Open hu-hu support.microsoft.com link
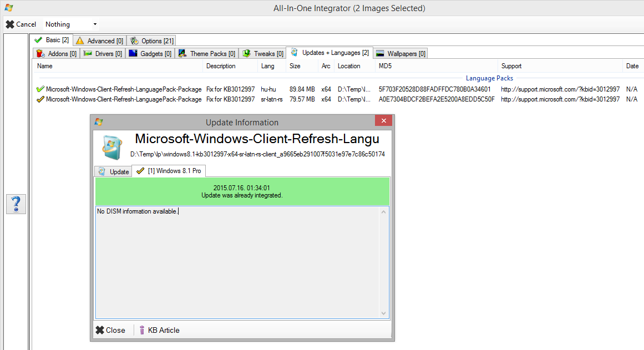Viewport: 644px width, 350px height. (x=560, y=89)
